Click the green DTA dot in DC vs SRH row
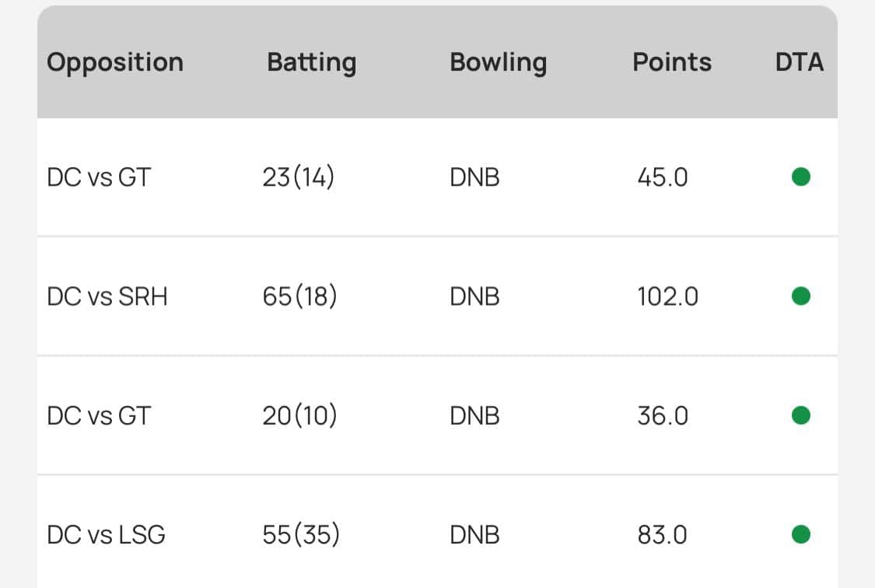The width and height of the screenshot is (875, 588). (x=800, y=296)
